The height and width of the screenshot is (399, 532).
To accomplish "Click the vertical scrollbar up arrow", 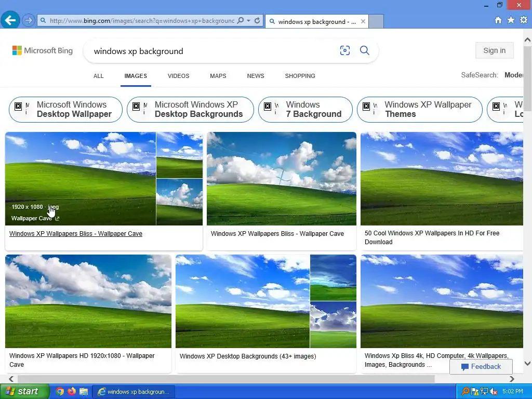I will click(527, 40).
